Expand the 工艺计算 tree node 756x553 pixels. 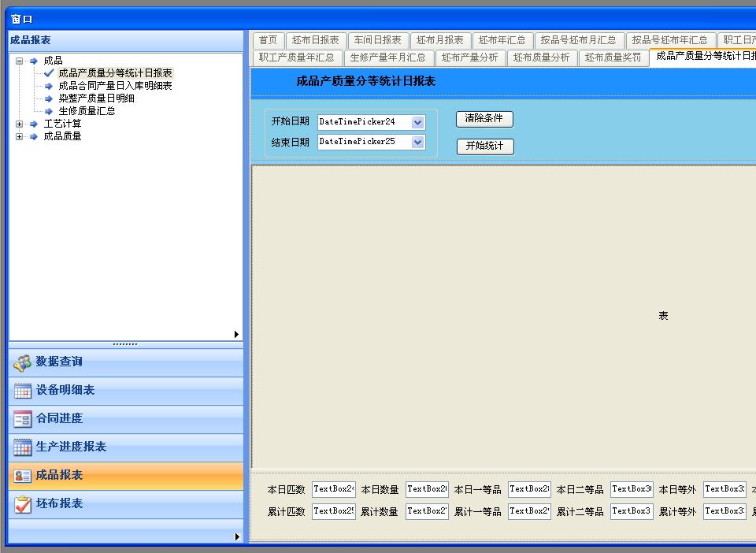pyautogui.click(x=19, y=124)
